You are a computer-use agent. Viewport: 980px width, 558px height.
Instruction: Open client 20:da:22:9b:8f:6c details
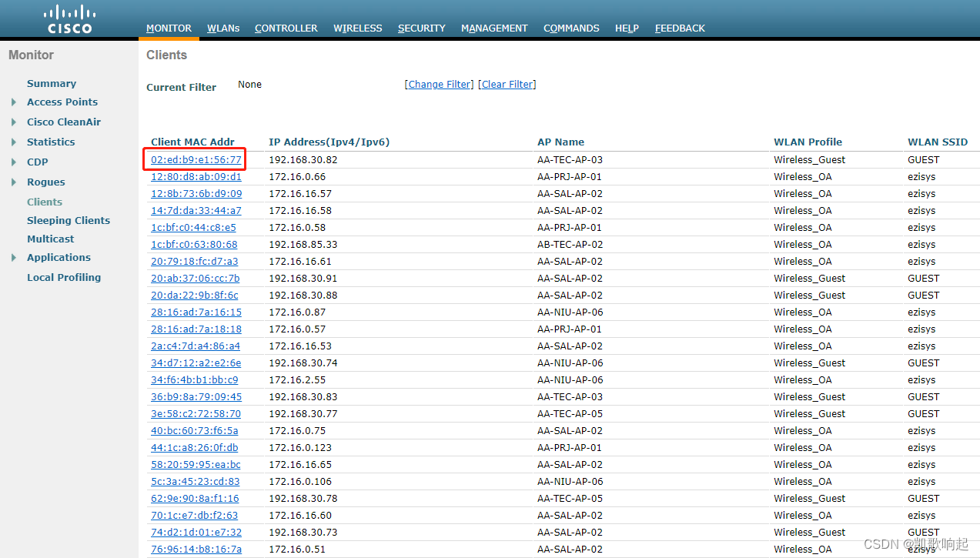click(x=195, y=296)
